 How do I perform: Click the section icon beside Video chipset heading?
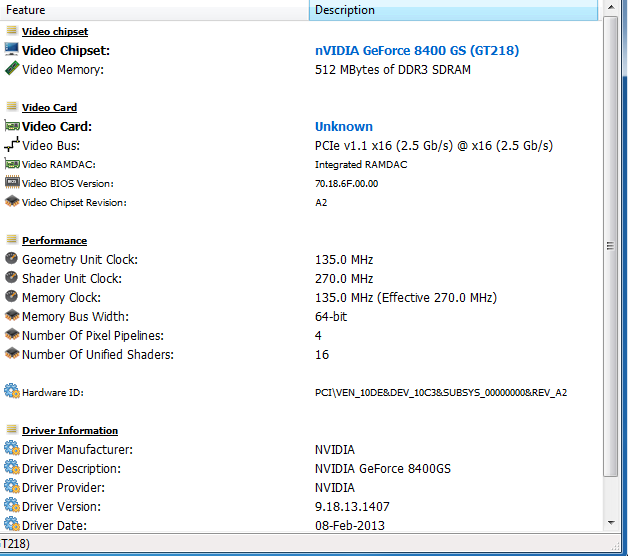tap(12, 30)
